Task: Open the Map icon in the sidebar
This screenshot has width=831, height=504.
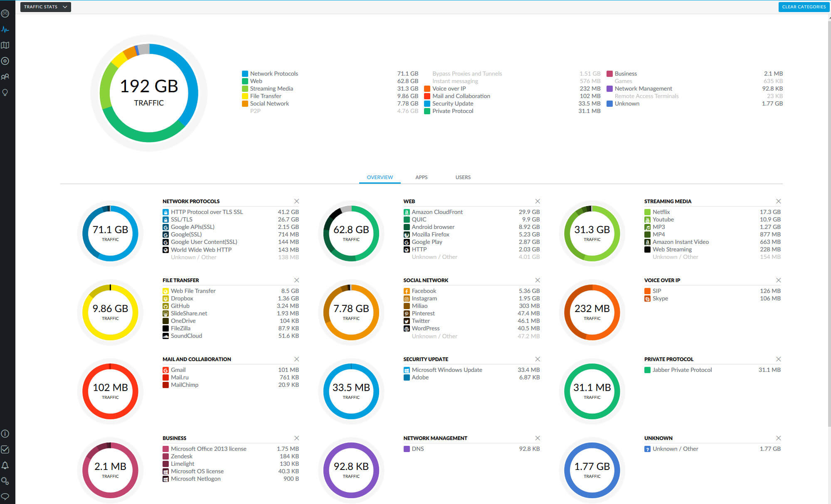Action: 5,45
